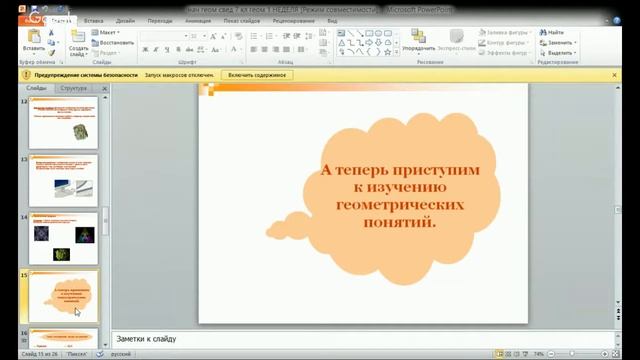Click the Arrange (Упорядочить) icon
The height and width of the screenshot is (360, 640).
click(418, 36)
